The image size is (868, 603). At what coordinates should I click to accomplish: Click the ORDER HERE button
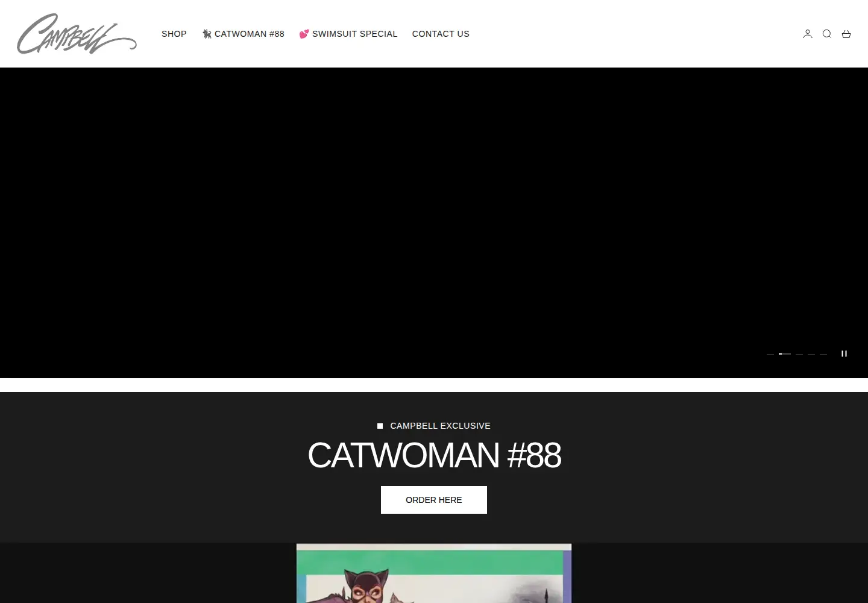point(434,500)
